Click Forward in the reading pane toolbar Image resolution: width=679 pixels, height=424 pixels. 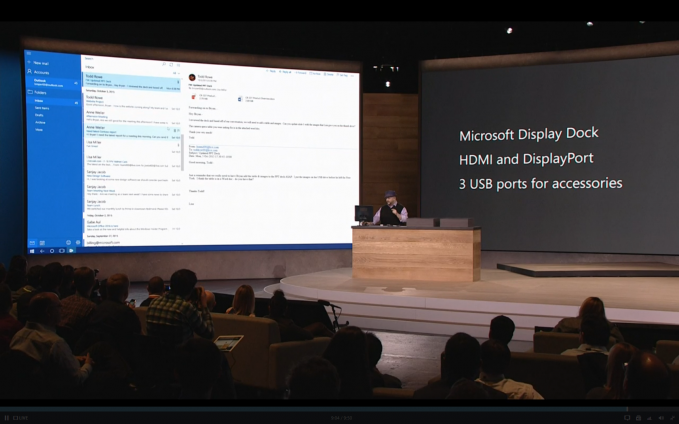coord(301,73)
